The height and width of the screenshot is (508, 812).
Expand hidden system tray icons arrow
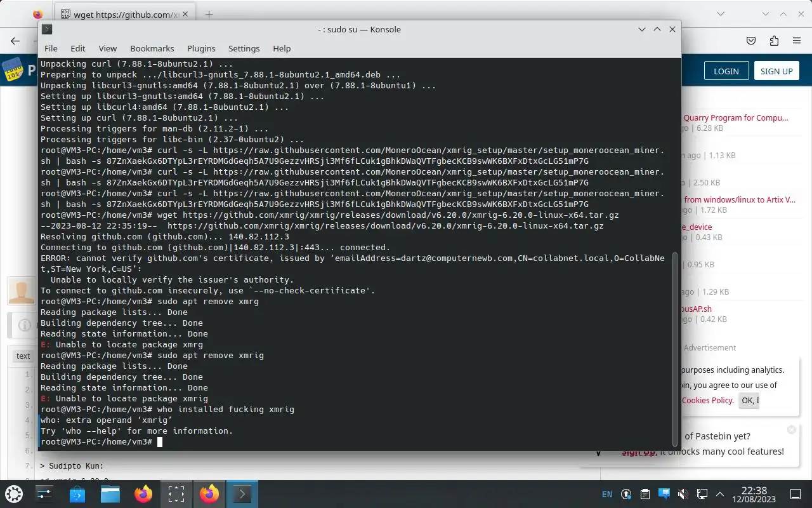tap(720, 494)
